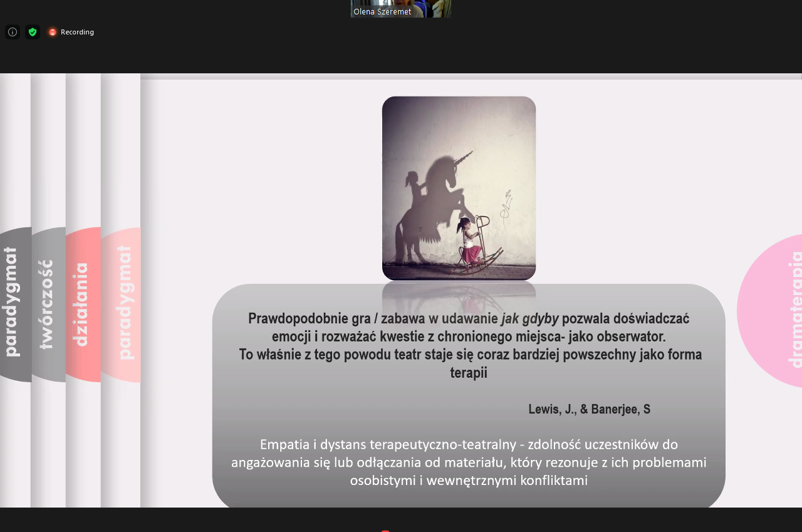Select the light pink paradygmat tab
This screenshot has width=802, height=532.
tap(121, 305)
